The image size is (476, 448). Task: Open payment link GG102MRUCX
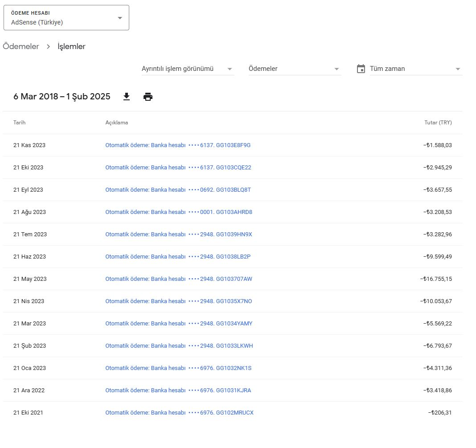pos(180,413)
